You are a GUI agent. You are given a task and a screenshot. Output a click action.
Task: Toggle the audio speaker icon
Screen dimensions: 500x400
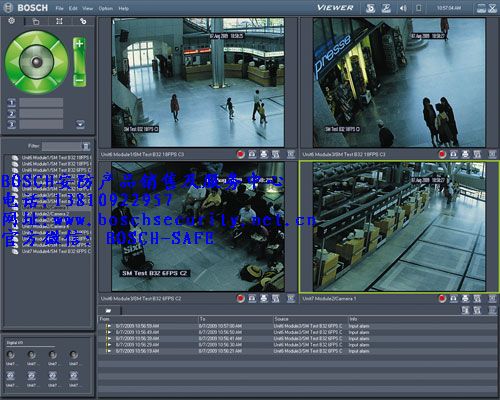403,8
